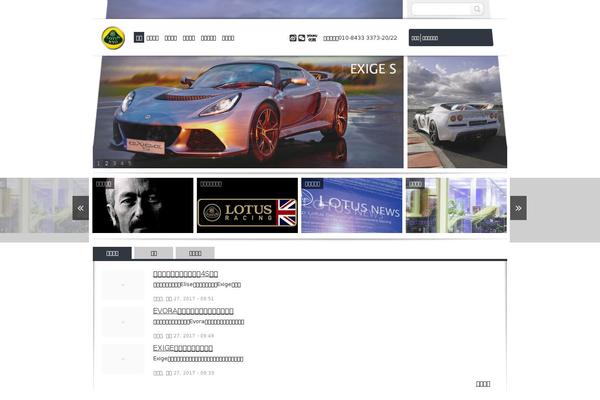The image size is (600, 400).
Task: Click the Lotus logo in the header
Action: pyautogui.click(x=113, y=38)
